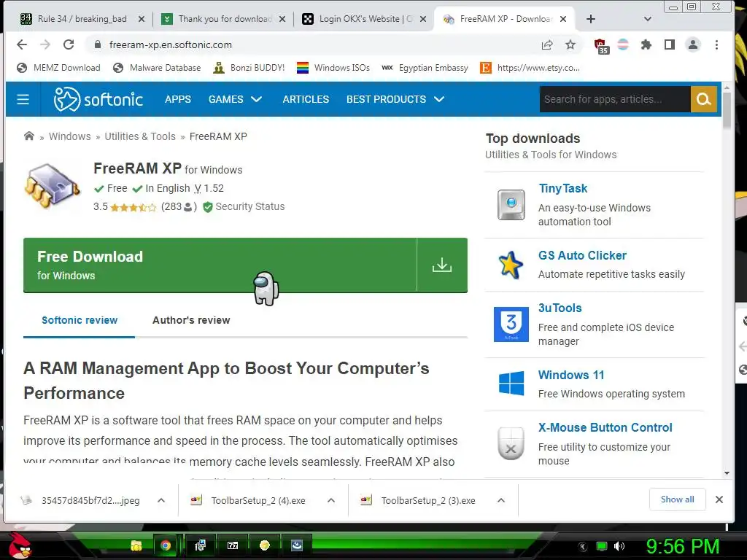Open a new tab with the plus button
This screenshot has height=560, width=747.
click(591, 19)
